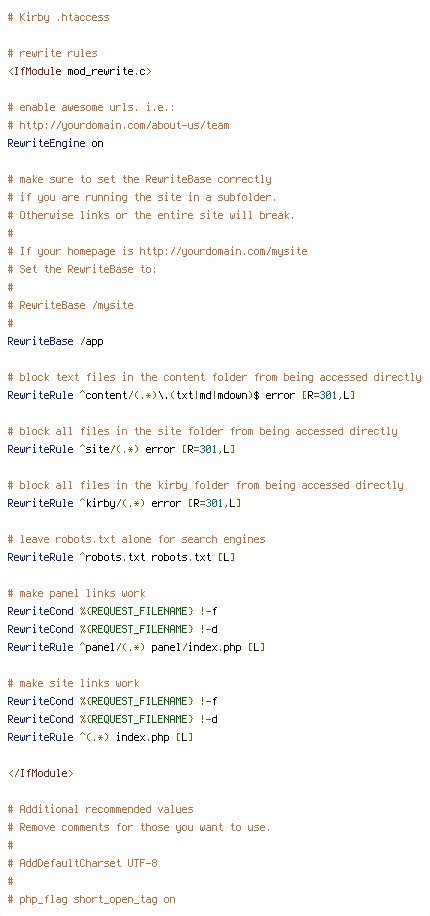
Task: Click the opening IfModule mod_rewrite.c tag
Action: [x=79, y=71]
